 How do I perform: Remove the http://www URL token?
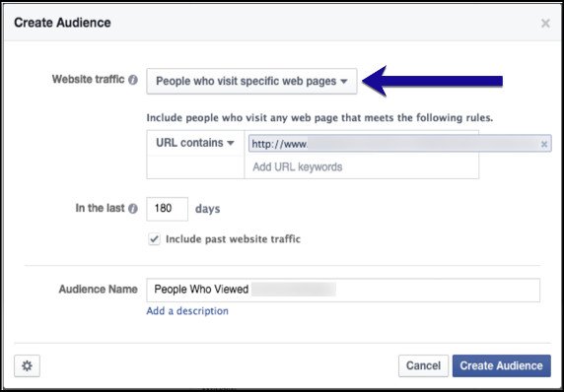point(544,144)
